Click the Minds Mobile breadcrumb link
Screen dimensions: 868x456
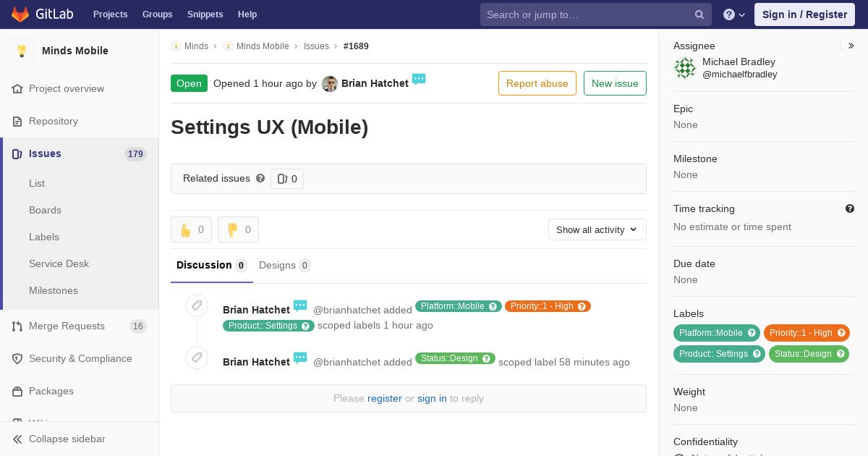point(263,46)
